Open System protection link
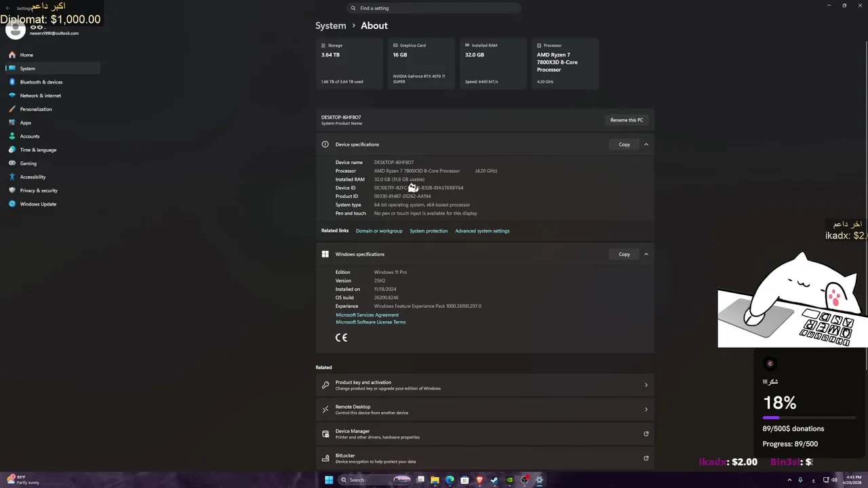The height and width of the screenshot is (488, 868). tap(429, 231)
